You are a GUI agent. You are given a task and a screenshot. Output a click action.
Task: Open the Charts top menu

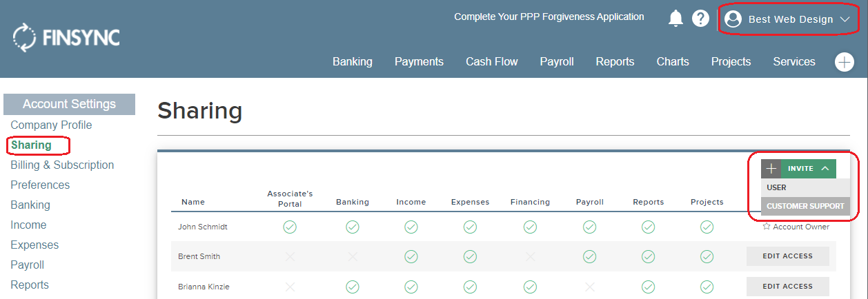tap(673, 61)
